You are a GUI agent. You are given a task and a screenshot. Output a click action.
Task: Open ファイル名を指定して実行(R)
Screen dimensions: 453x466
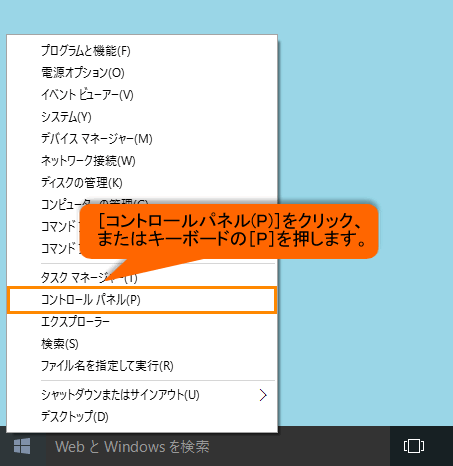coord(142,366)
